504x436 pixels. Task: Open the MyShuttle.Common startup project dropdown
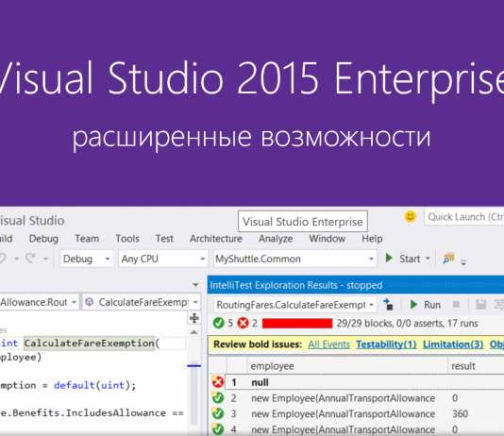pos(295,259)
